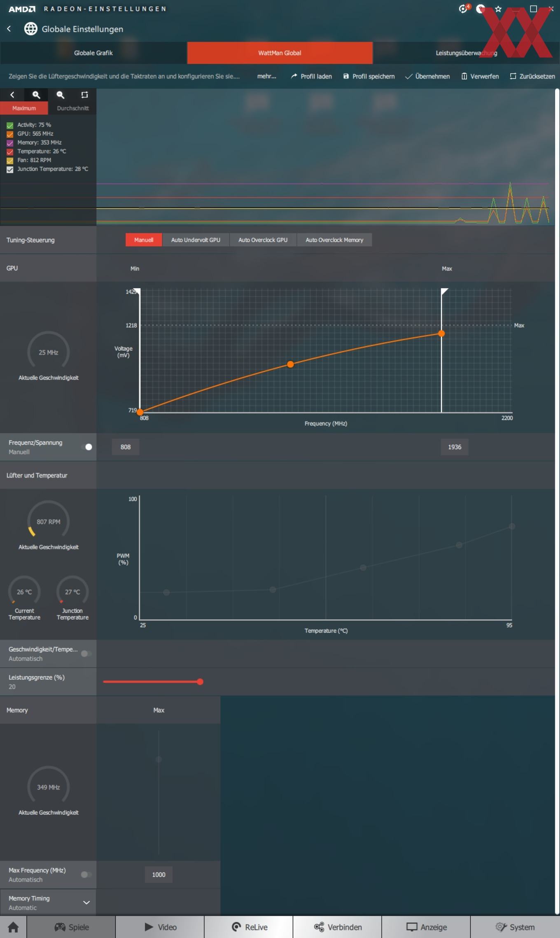Click the Verwerfen trash icon

click(x=464, y=76)
